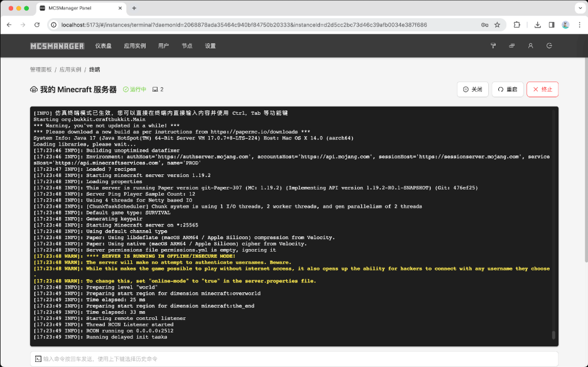Click the paint roller theme icon in navbar

pos(494,46)
